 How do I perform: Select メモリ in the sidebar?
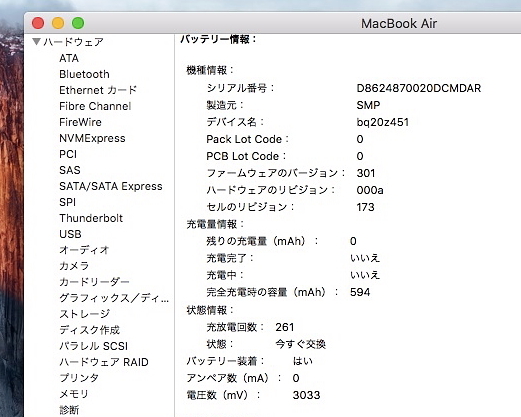(74, 394)
